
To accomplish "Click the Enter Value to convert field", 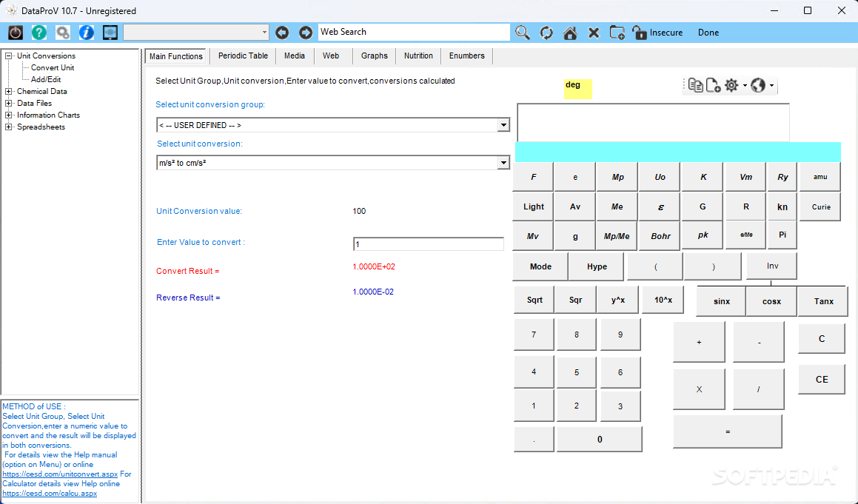I will click(429, 244).
